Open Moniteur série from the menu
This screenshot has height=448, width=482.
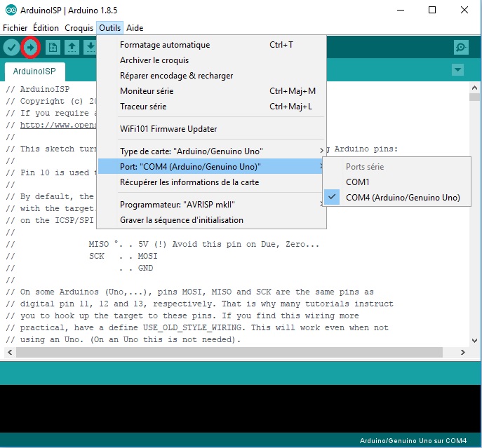211,91
